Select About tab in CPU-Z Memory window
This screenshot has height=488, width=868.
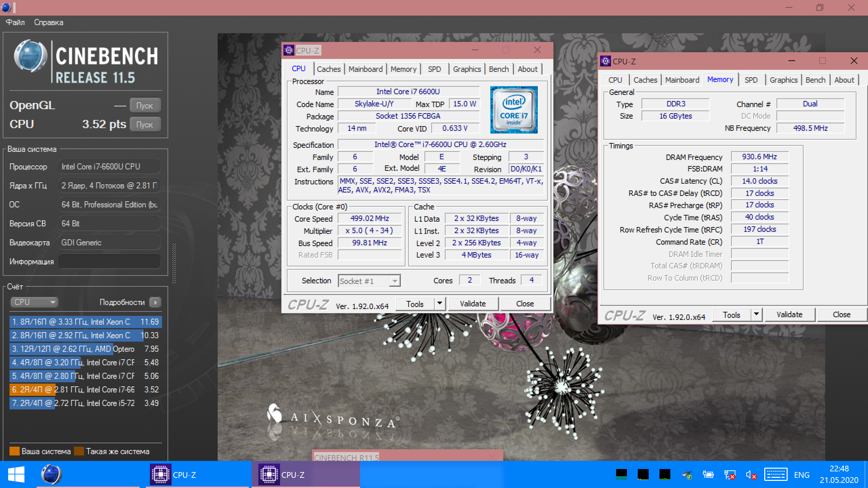coord(844,80)
